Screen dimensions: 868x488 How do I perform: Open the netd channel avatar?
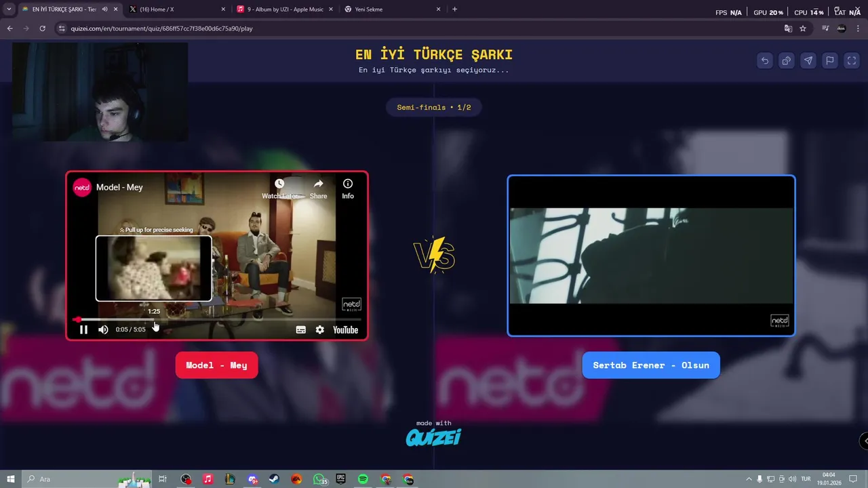82,187
